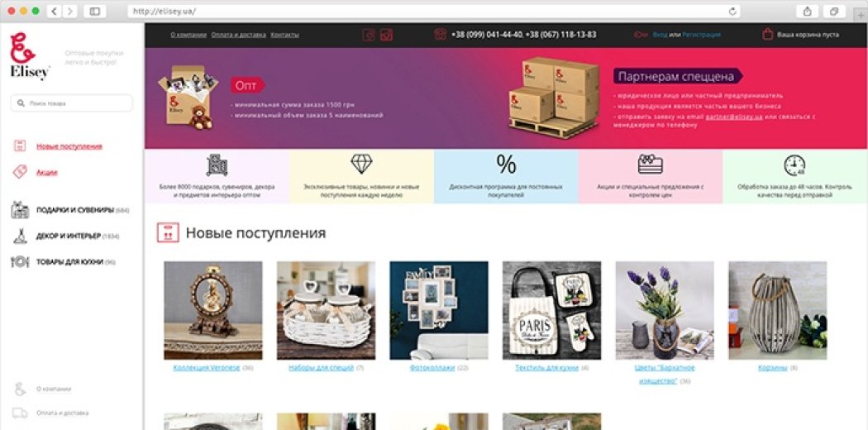Click the Safari share icon
Screen dimensions: 868x430
coord(807,11)
